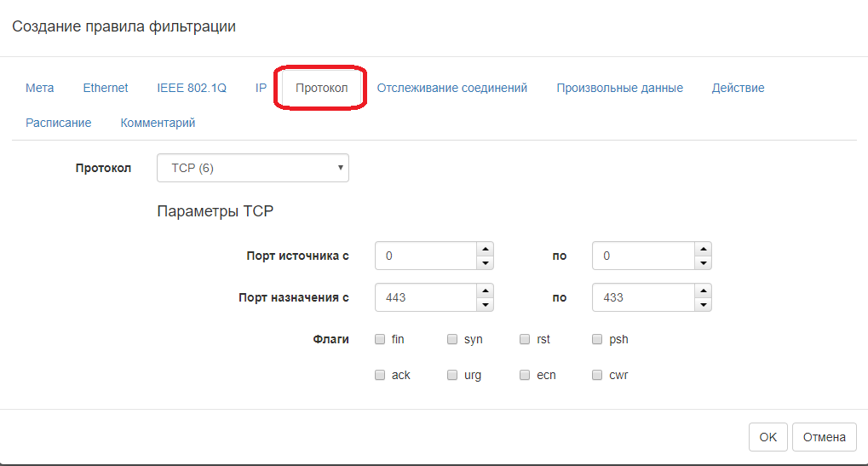Check the cwr flag option
This screenshot has width=868, height=466.
click(597, 375)
